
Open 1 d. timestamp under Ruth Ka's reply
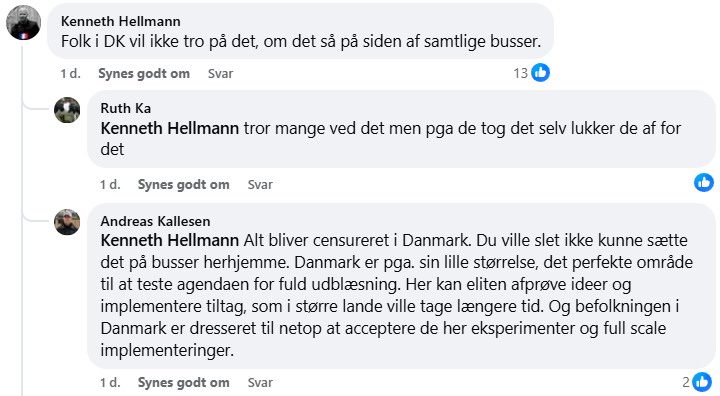[110, 185]
